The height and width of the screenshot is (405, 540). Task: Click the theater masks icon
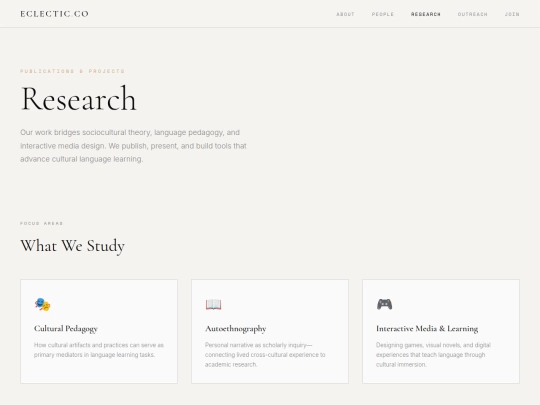coord(42,304)
